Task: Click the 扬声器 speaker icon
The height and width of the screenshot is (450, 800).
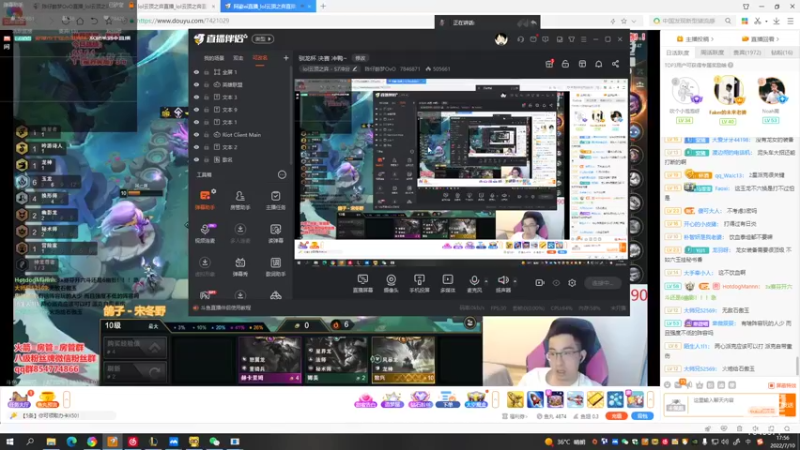Action: tap(503, 280)
